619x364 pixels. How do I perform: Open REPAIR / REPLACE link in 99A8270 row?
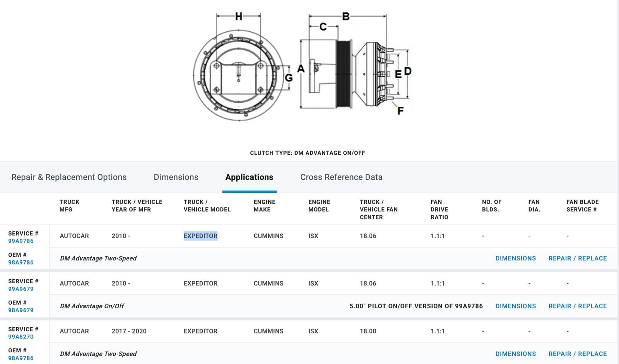578,354
